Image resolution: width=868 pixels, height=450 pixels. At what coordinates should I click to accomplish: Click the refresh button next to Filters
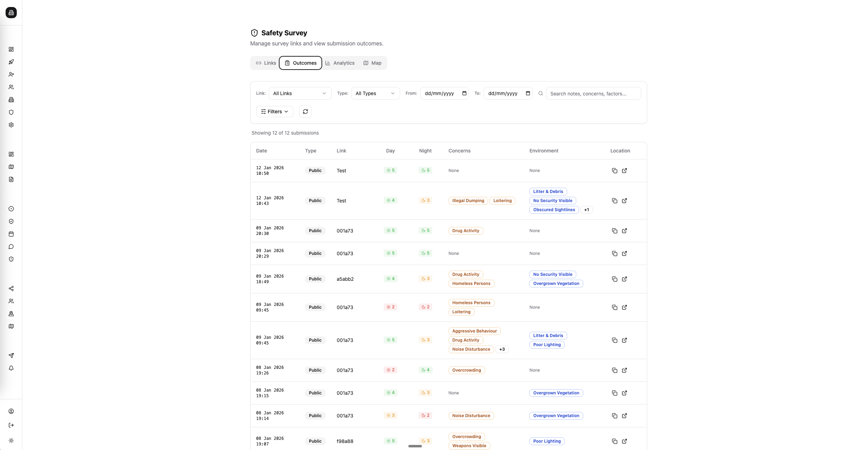[x=305, y=111]
